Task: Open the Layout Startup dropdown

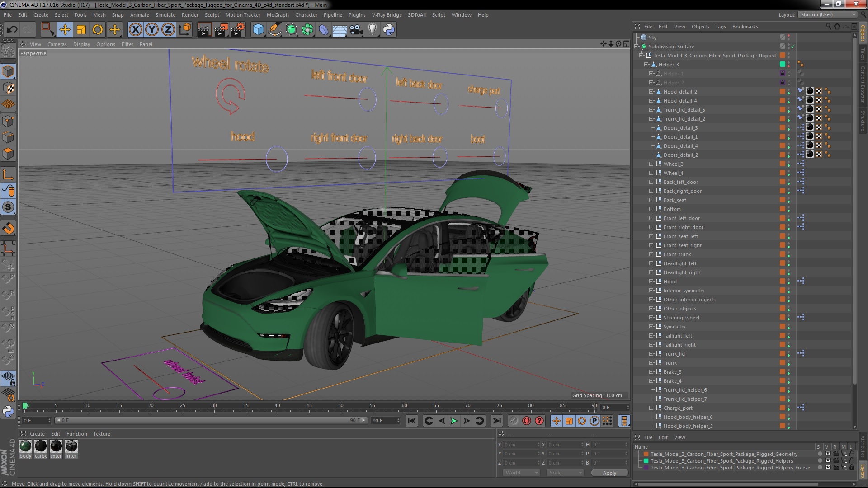Action: 827,15
